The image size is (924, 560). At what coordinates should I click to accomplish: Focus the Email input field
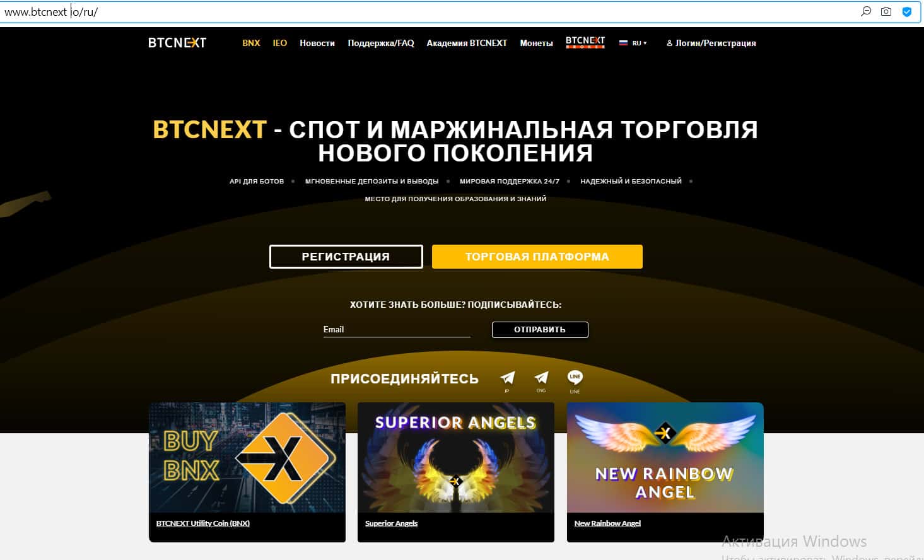click(397, 329)
